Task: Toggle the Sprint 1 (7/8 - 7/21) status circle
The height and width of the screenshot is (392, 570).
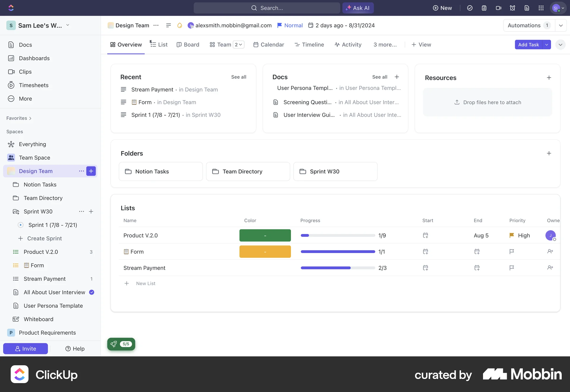Action: click(x=20, y=225)
